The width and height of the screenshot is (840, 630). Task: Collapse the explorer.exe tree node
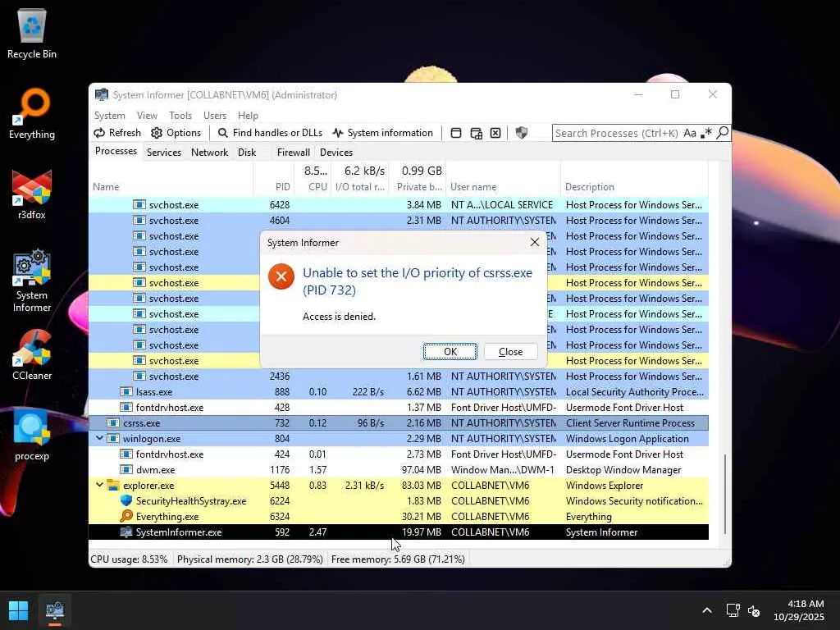coord(99,485)
